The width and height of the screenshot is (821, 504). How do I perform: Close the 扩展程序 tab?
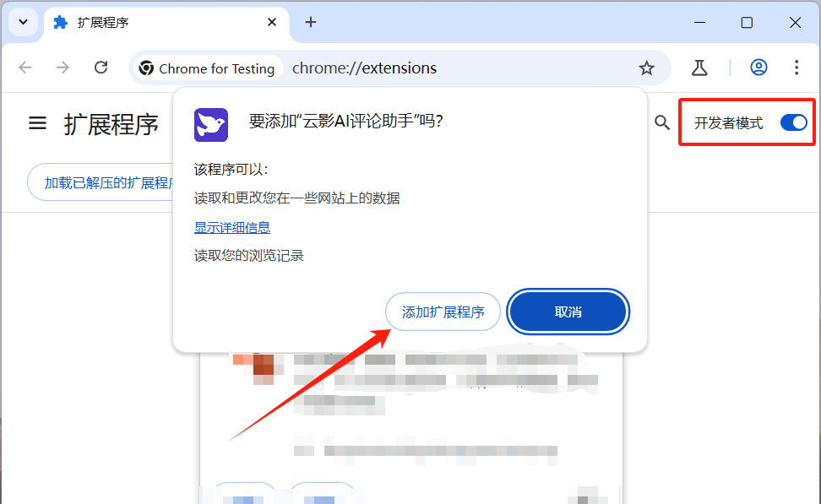[x=271, y=23]
